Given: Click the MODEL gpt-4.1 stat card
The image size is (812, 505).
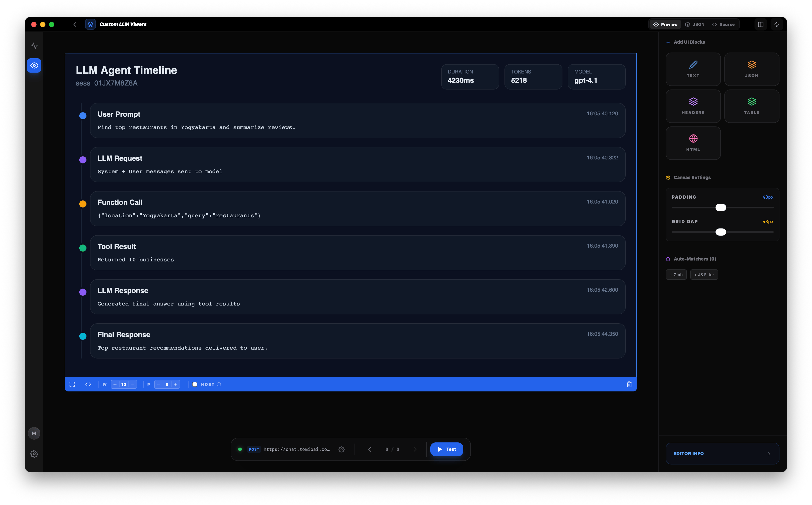Looking at the screenshot, I should pyautogui.click(x=597, y=77).
